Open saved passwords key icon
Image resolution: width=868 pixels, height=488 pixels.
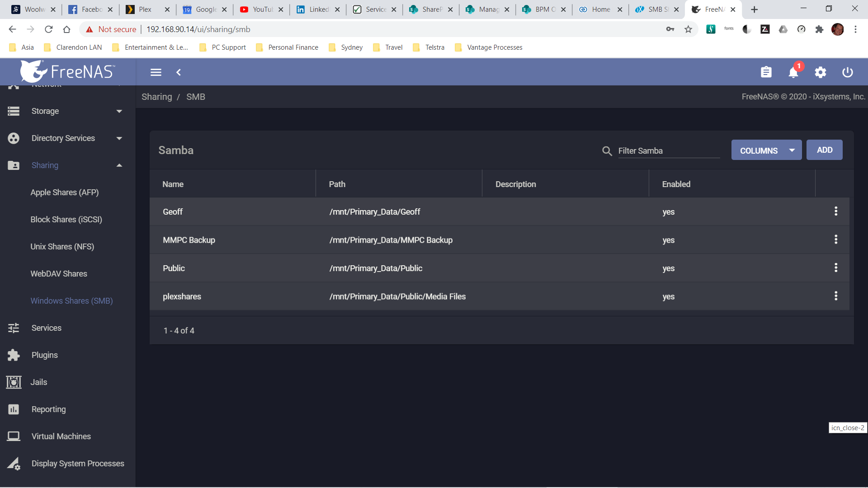click(x=670, y=29)
